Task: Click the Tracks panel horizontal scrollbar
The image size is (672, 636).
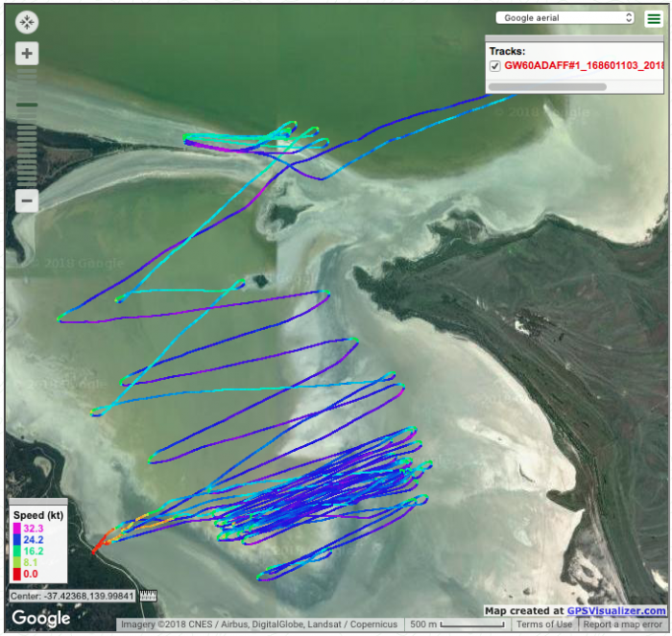Action: tap(545, 86)
